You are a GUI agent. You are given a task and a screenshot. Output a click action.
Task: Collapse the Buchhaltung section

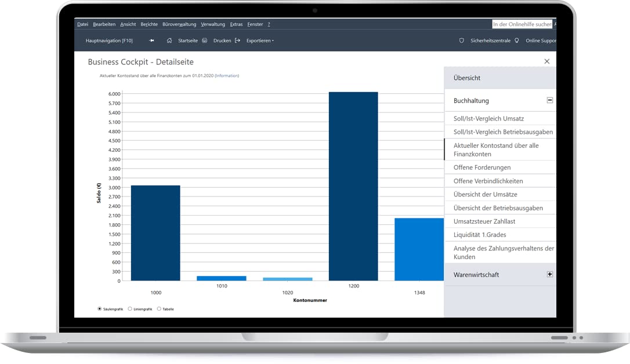click(549, 100)
